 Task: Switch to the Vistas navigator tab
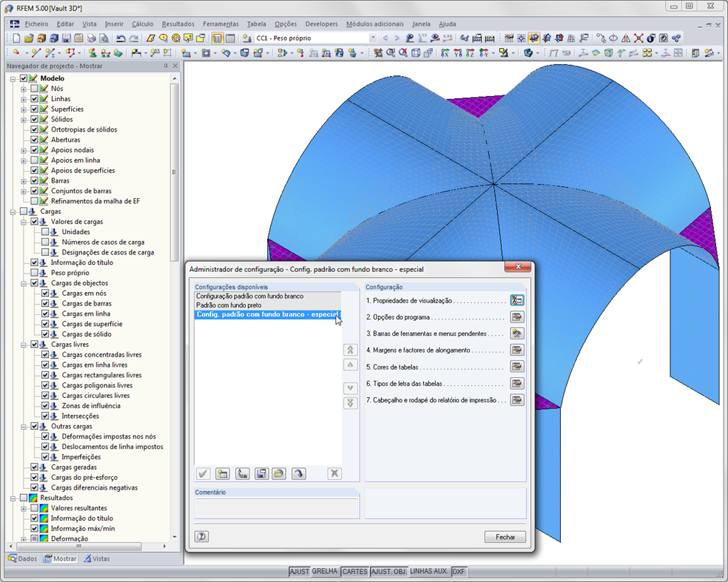(97, 559)
